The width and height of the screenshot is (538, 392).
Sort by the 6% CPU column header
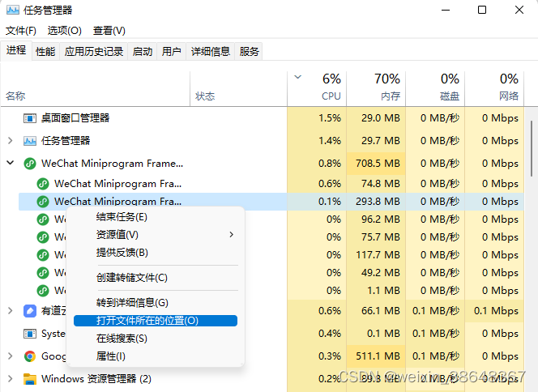tap(317, 89)
